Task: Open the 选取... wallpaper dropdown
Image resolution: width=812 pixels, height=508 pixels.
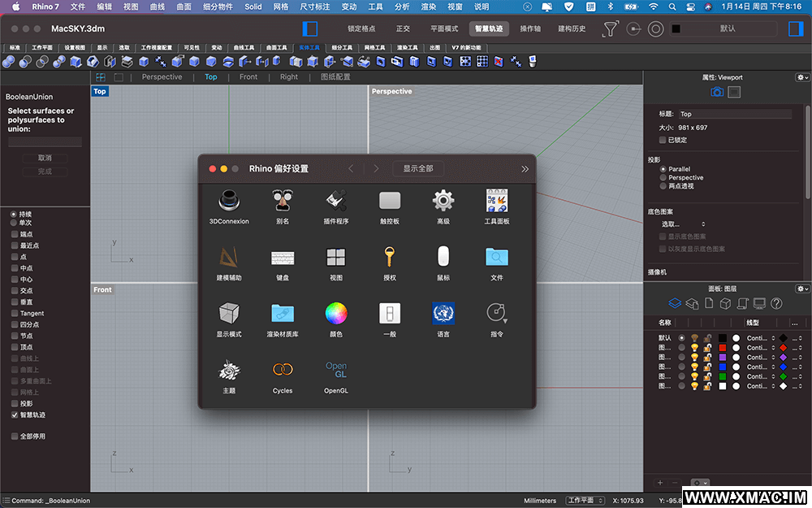Action: coord(683,224)
